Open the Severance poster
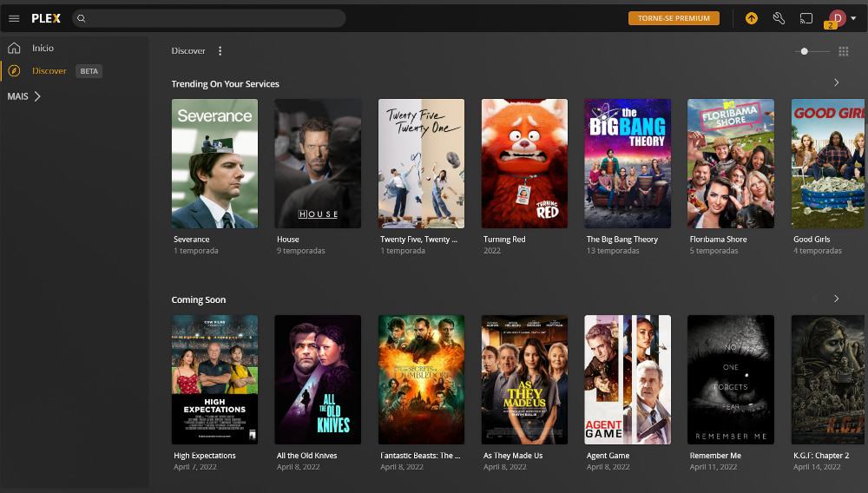The height and width of the screenshot is (493, 868). click(214, 163)
